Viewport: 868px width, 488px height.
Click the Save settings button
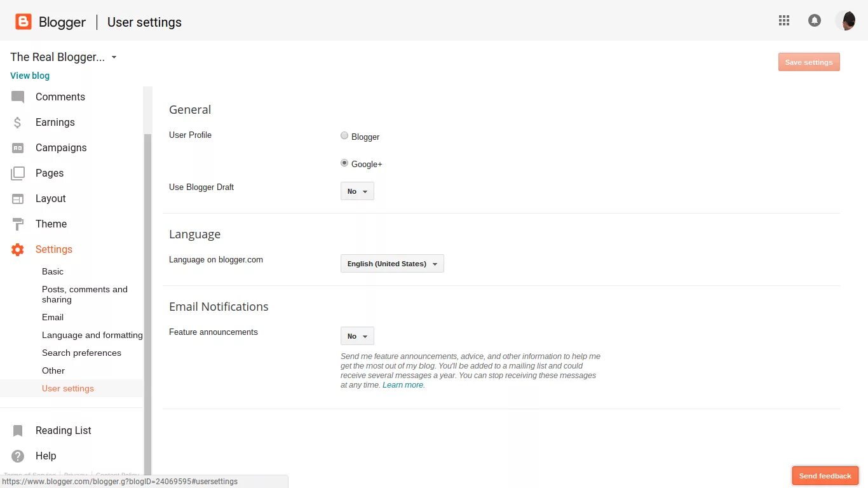point(809,62)
